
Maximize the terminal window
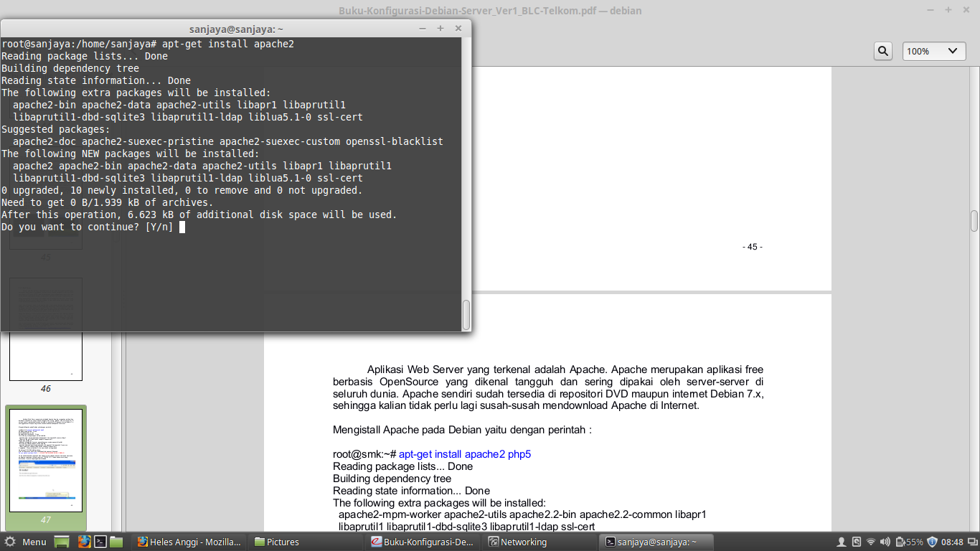pos(440,29)
